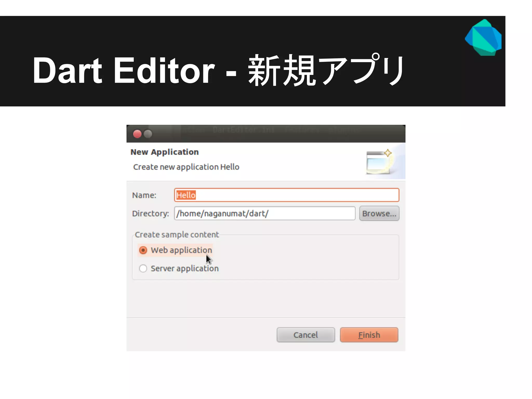The width and height of the screenshot is (532, 399).
Task: Click the gray minimize button in dialog title bar
Action: (148, 134)
